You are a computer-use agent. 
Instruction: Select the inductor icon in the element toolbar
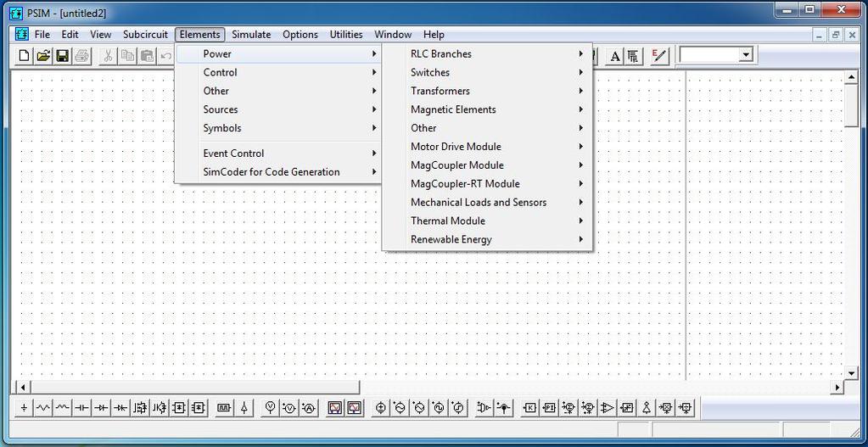pos(63,408)
